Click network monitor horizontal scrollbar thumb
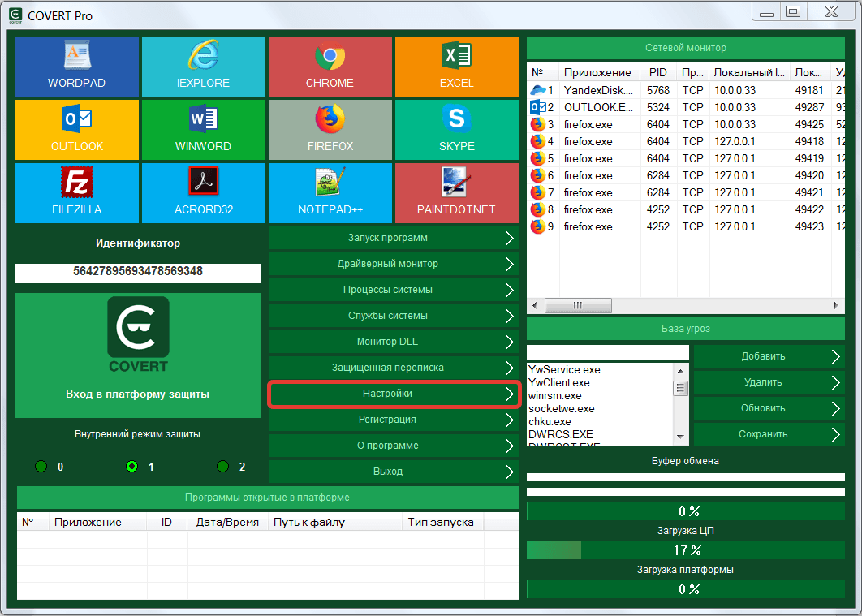The height and width of the screenshot is (616, 862). [x=578, y=305]
